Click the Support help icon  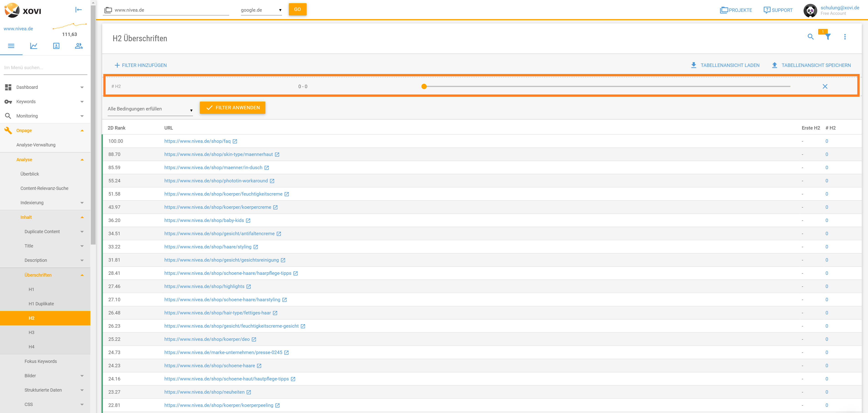tap(767, 10)
